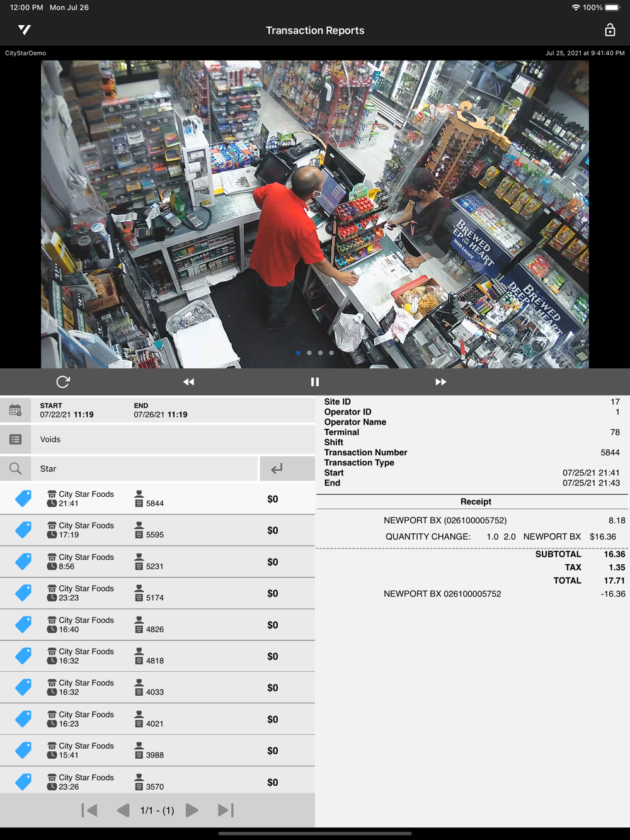This screenshot has height=840, width=630.
Task: Go to next page of results
Action: [192, 810]
